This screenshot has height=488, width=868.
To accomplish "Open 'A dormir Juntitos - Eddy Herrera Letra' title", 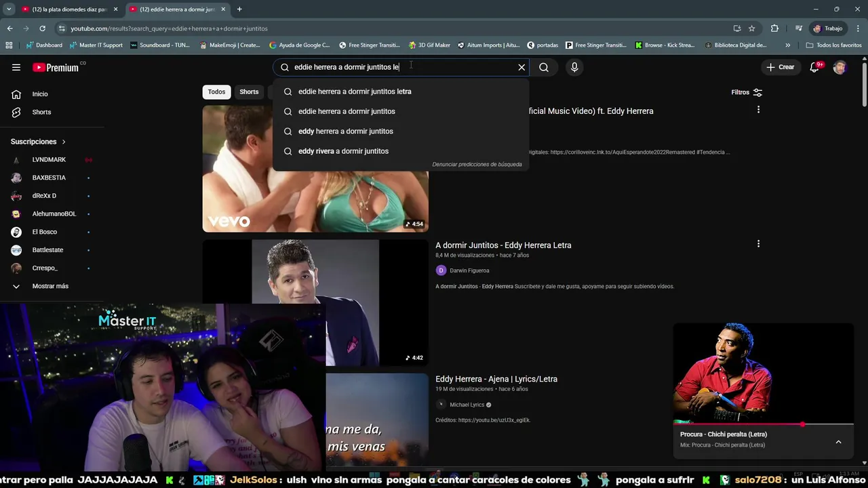I will click(503, 245).
